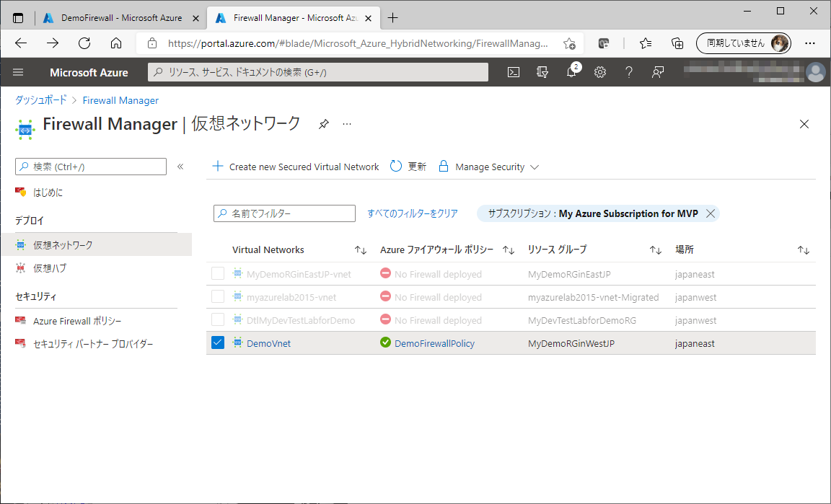
Task: Click the browser extension icon in toolbar
Action: point(603,43)
